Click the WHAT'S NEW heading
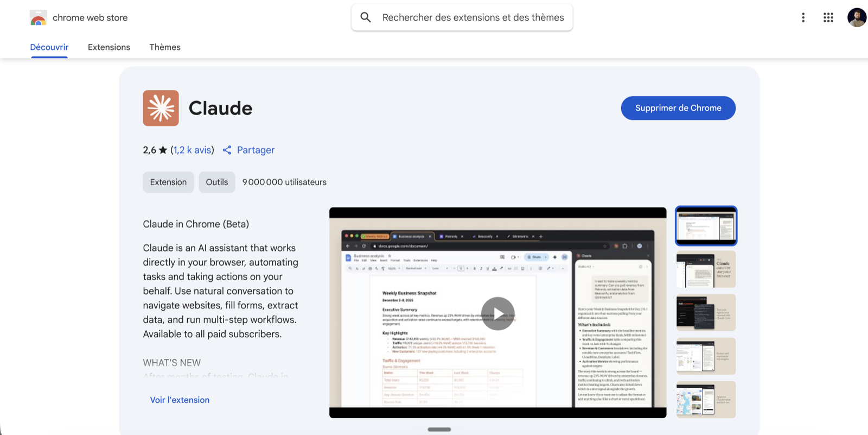868x435 pixels. pos(172,362)
